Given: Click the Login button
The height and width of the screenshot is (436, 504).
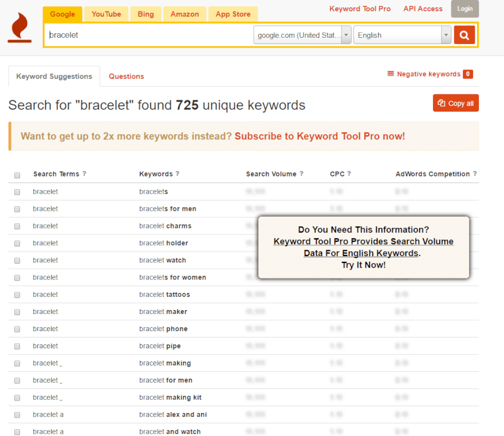Looking at the screenshot, I should [464, 9].
